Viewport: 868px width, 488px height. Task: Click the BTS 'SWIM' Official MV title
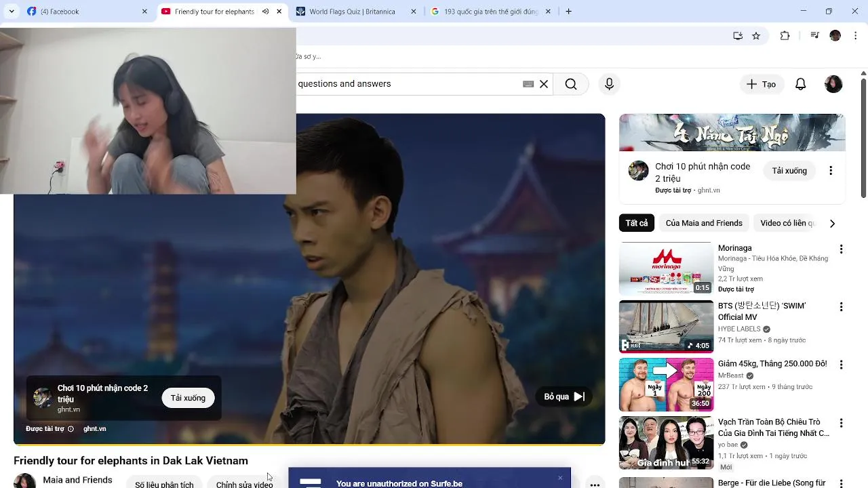[762, 311]
